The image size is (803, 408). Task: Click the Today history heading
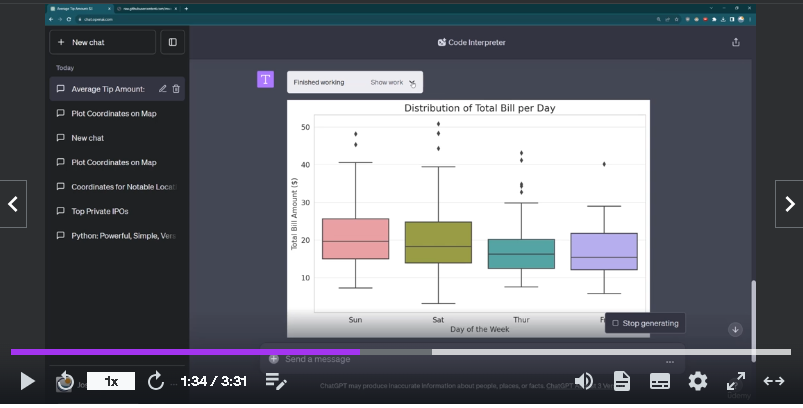pos(65,68)
